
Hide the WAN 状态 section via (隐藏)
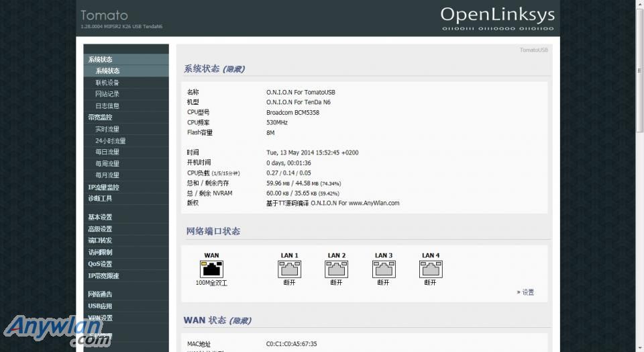(240, 320)
